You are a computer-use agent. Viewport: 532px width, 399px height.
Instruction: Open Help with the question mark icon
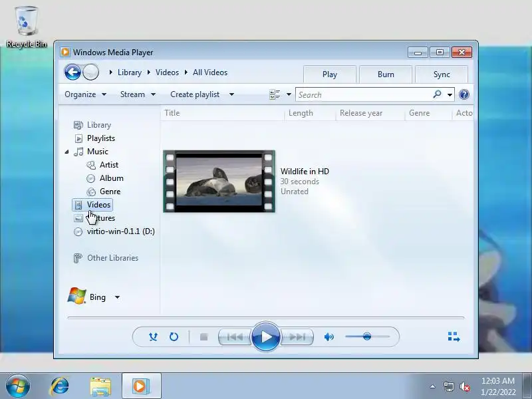coord(464,94)
